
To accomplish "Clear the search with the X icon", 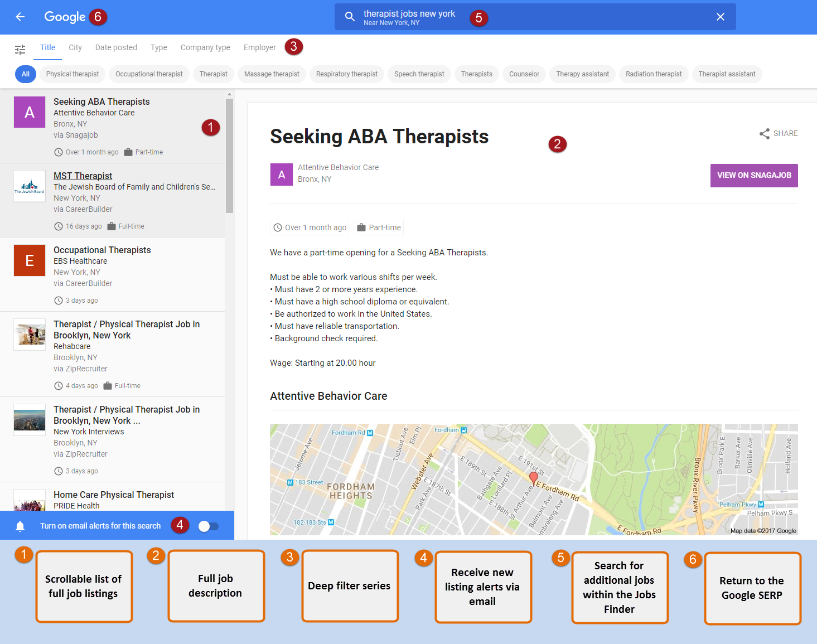I will [x=720, y=17].
